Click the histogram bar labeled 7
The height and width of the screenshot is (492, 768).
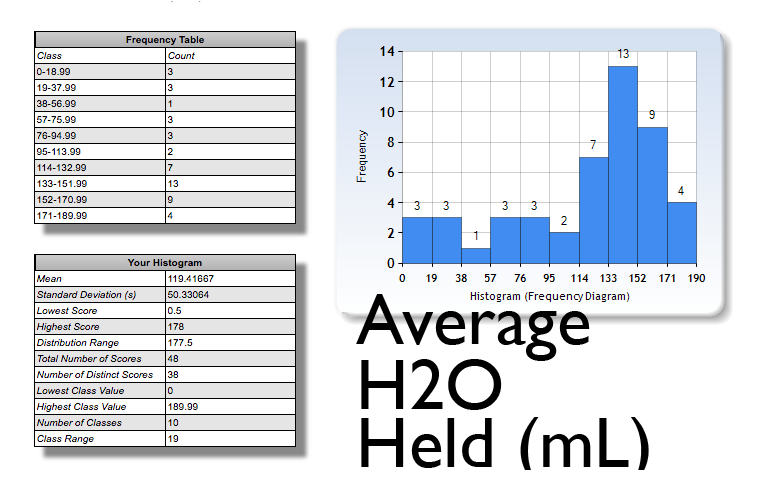pyautogui.click(x=593, y=210)
